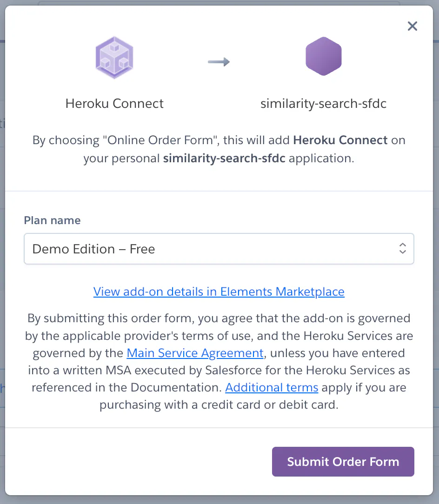
Task: Open View add-on details in Elements Marketplace
Action: (x=219, y=292)
